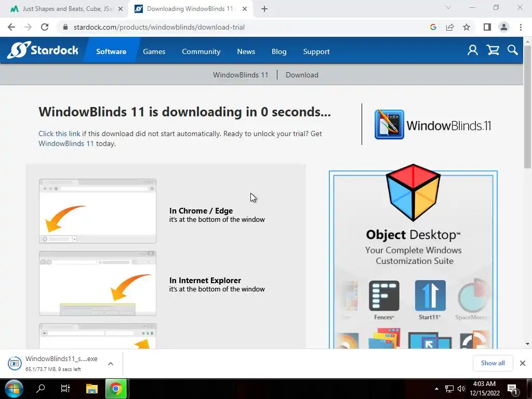Click the Stardock logo
The width and height of the screenshot is (532, 399).
point(43,50)
